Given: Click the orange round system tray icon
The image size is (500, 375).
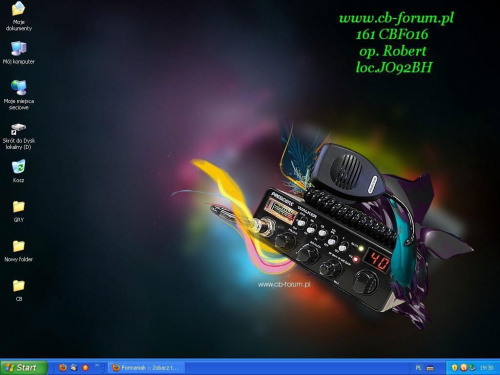Looking at the screenshot, I should point(463,368).
